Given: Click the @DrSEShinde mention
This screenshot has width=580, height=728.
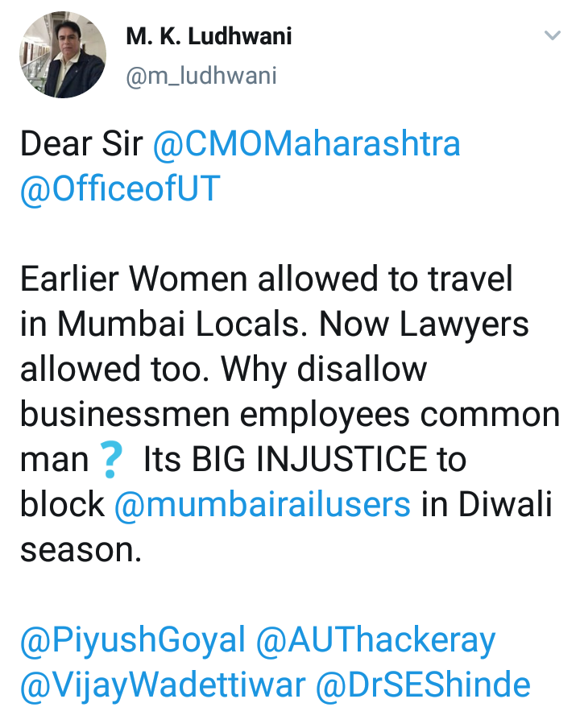Looking at the screenshot, I should [x=423, y=685].
